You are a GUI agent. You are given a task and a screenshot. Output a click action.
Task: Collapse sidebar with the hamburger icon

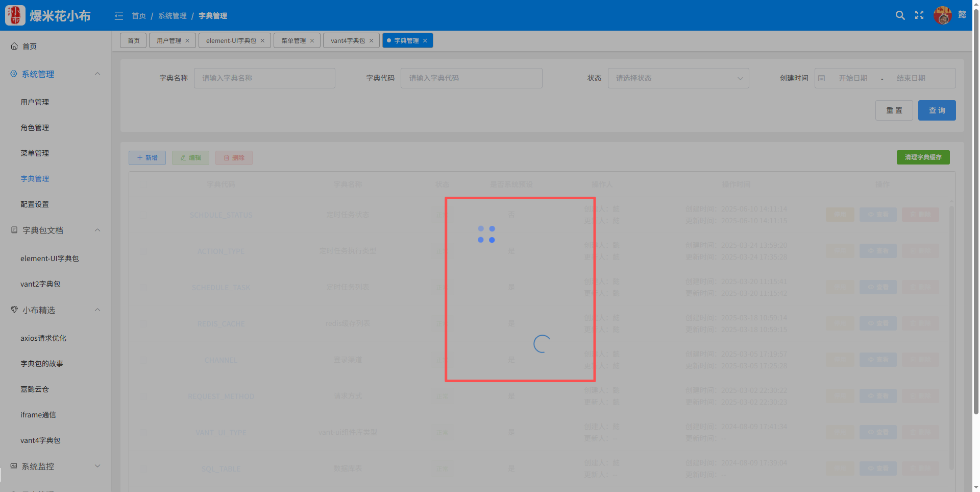coord(119,16)
